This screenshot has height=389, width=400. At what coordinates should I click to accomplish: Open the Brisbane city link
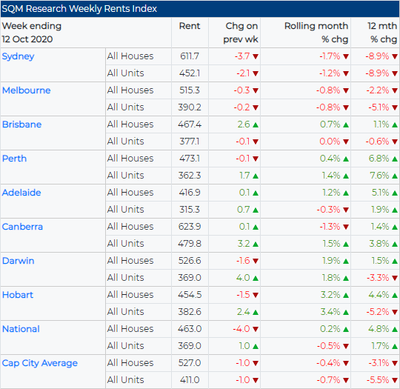click(22, 124)
